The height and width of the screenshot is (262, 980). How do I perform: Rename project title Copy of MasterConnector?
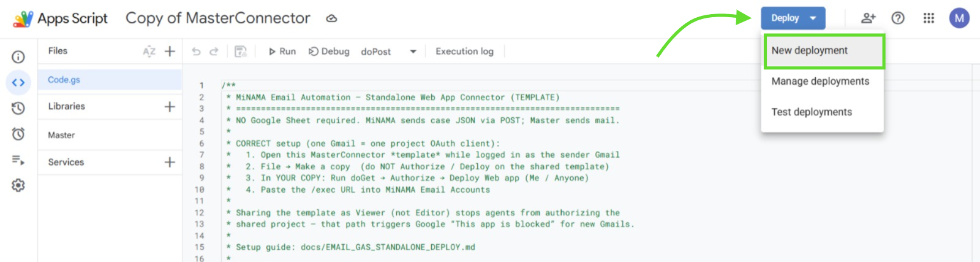pyautogui.click(x=218, y=18)
